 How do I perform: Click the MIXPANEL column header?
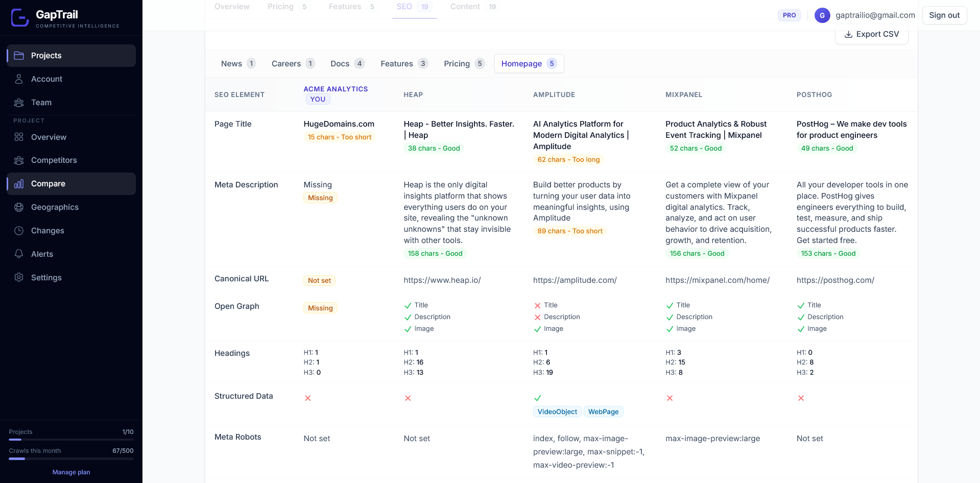tap(684, 95)
